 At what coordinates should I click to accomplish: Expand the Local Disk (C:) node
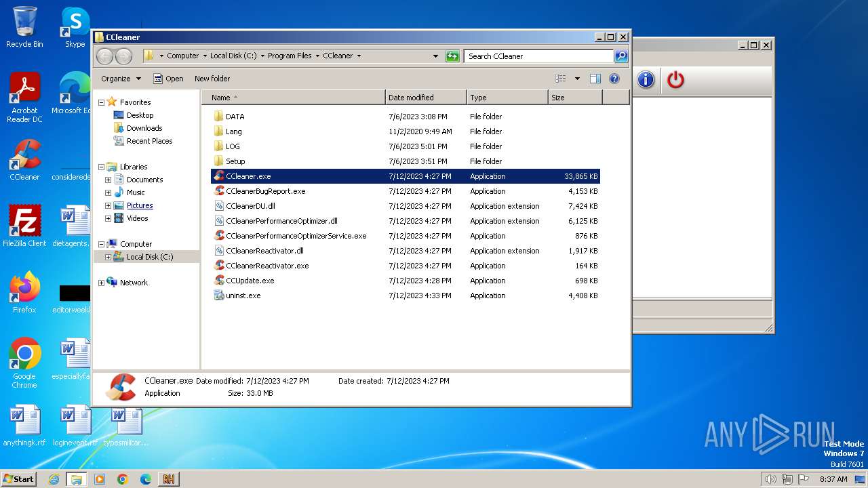[108, 257]
